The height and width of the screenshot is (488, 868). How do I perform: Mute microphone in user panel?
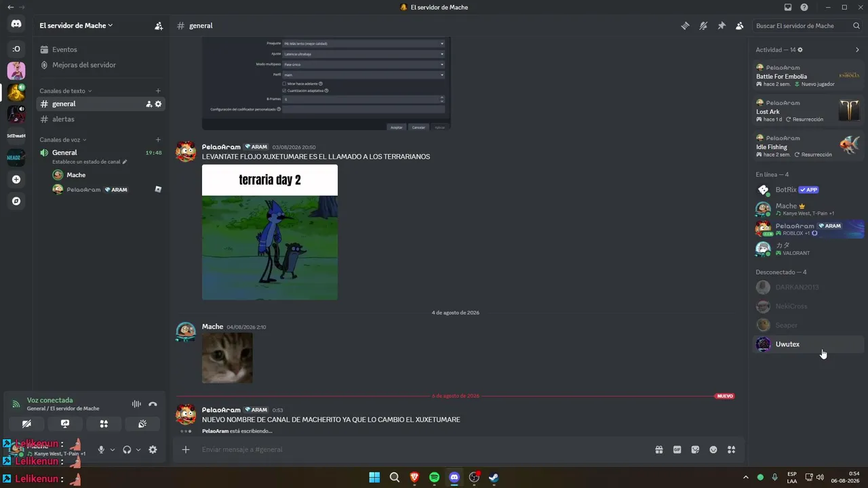click(x=101, y=449)
